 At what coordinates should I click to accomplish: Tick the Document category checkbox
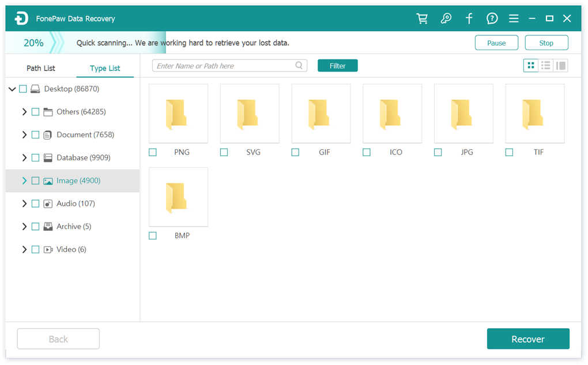point(35,135)
